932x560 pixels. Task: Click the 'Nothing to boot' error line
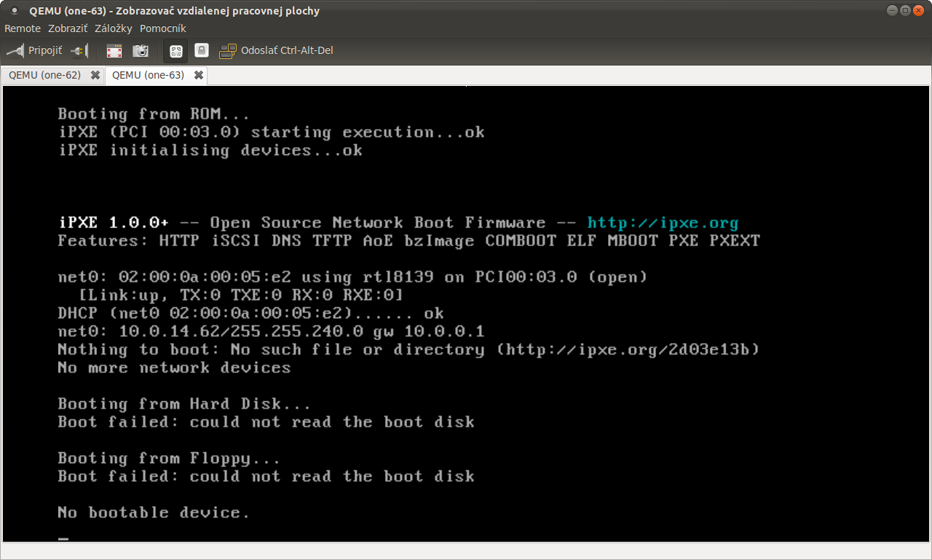[x=408, y=350]
